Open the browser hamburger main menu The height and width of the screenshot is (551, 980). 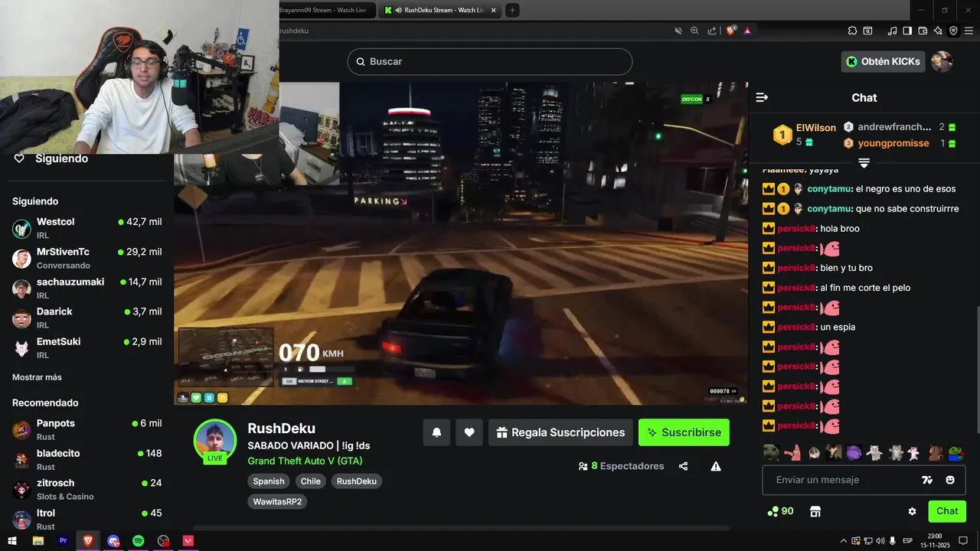pyautogui.click(x=969, y=31)
